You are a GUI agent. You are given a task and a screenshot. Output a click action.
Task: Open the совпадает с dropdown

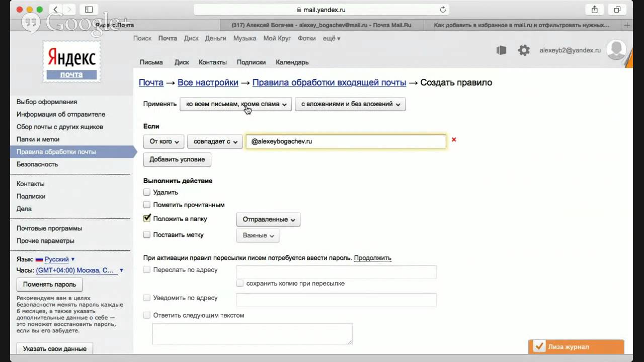click(215, 142)
